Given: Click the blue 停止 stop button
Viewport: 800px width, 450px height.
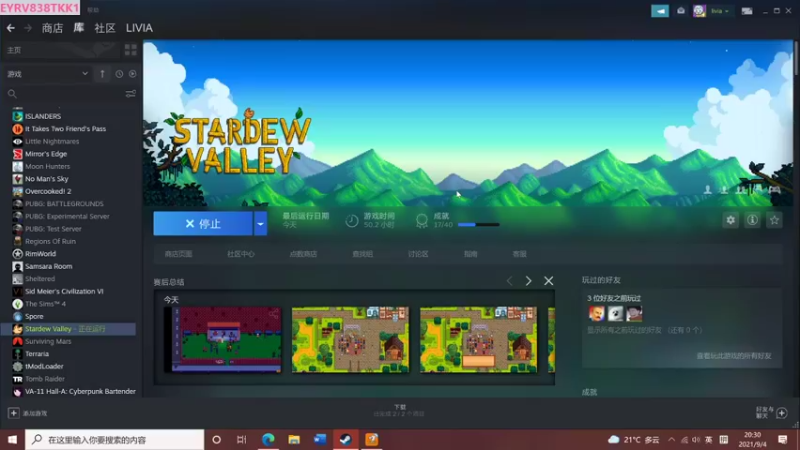Looking at the screenshot, I should (x=203, y=223).
